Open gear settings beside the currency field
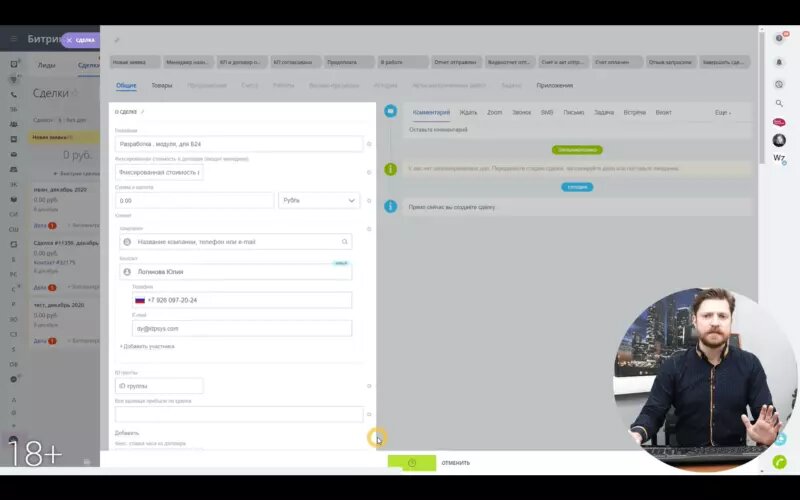 click(x=369, y=201)
